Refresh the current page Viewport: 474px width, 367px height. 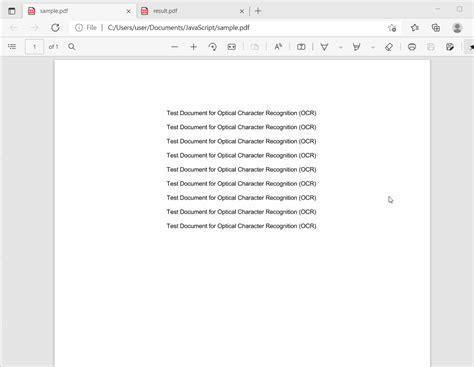pos(55,28)
